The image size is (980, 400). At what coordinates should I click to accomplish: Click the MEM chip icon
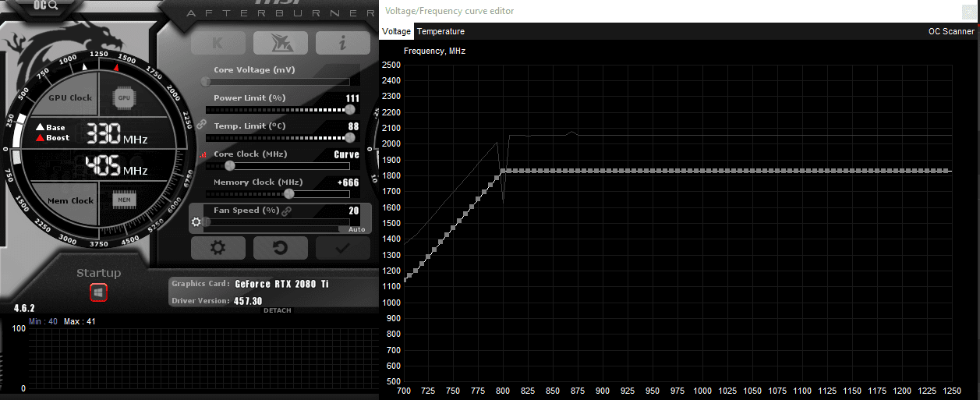point(123,200)
